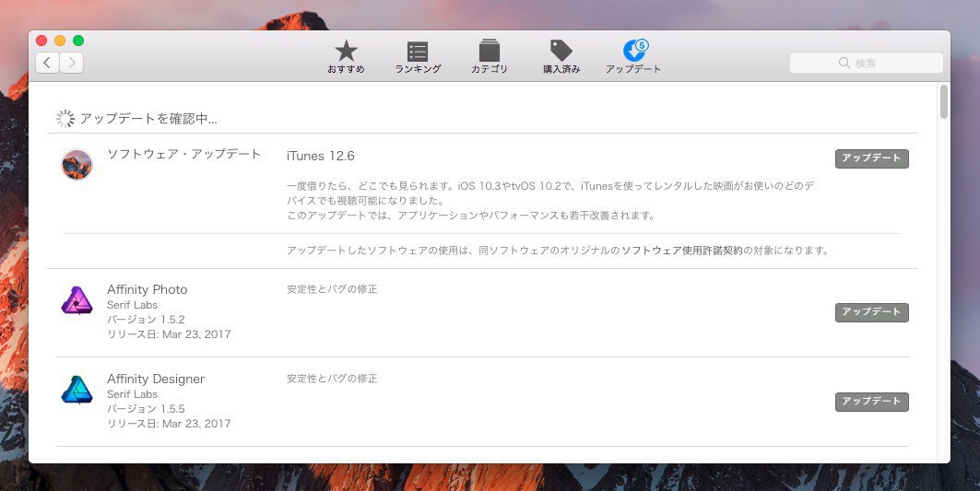
Task: Click バージョン 1.5.2 text
Action: (147, 320)
